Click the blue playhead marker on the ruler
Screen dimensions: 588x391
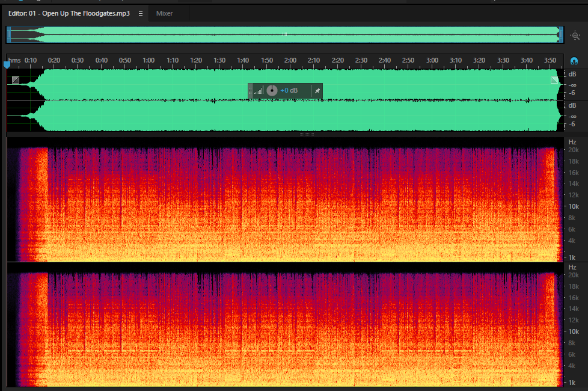(x=7, y=65)
